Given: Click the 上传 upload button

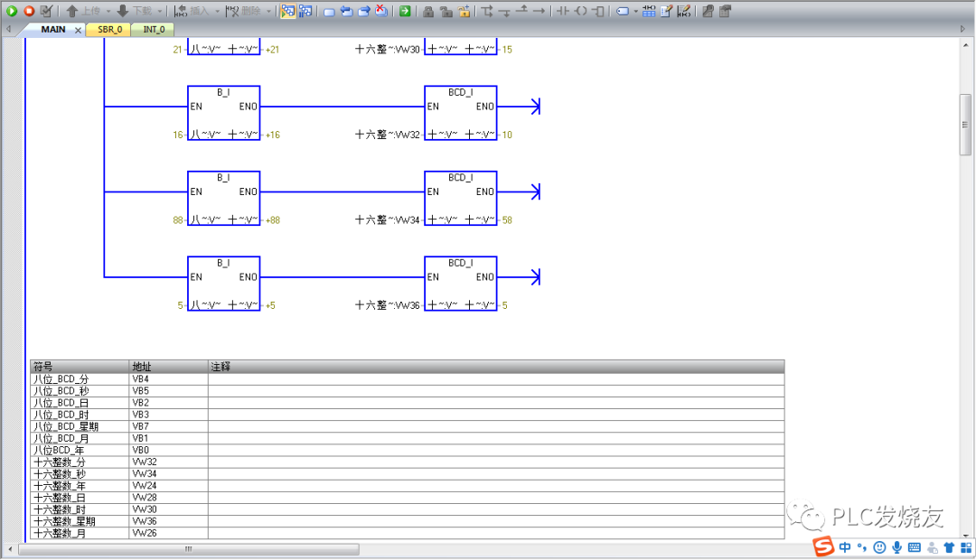Looking at the screenshot, I should point(83,11).
